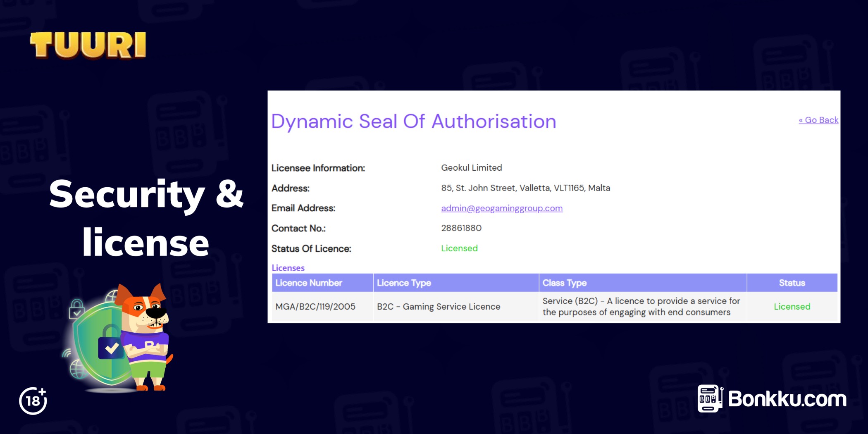Screen dimensions: 868x434
Task: Click the admin@geogaminggroup.com email link
Action: tap(501, 208)
